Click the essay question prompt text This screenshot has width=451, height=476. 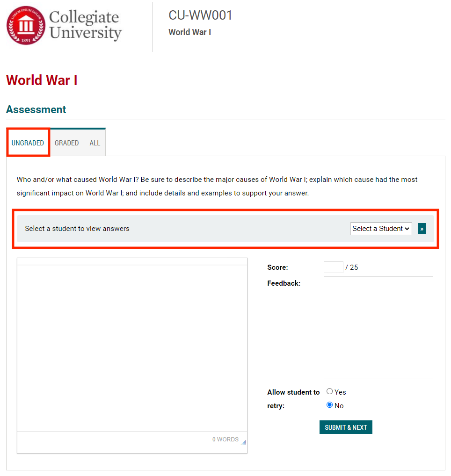pyautogui.click(x=217, y=186)
